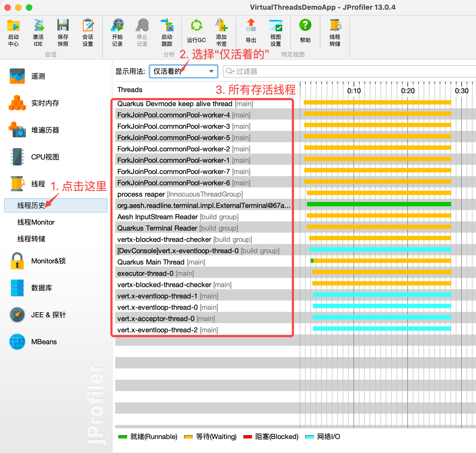Image resolution: width=476 pixels, height=453 pixels.
Task: Select sidebar 线程转储 sub-item
Action: coord(31,239)
